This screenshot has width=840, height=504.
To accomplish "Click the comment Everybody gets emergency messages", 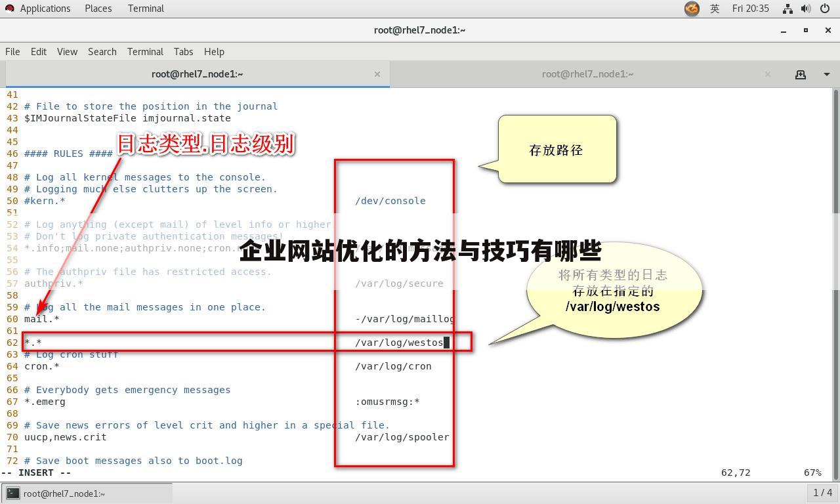I will click(x=127, y=390).
